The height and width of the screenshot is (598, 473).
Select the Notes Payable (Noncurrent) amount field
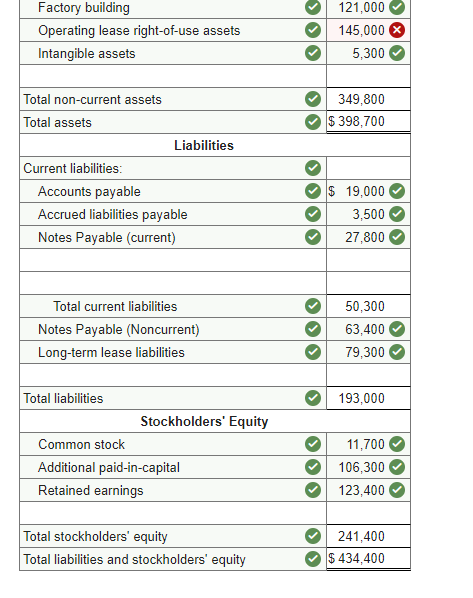pyautogui.click(x=368, y=329)
